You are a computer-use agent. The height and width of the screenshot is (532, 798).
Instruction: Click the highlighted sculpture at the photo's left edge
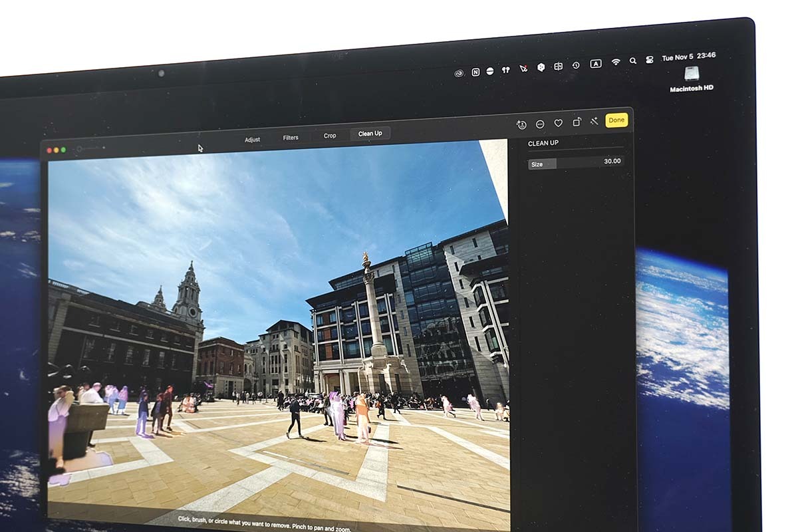[x=61, y=426]
